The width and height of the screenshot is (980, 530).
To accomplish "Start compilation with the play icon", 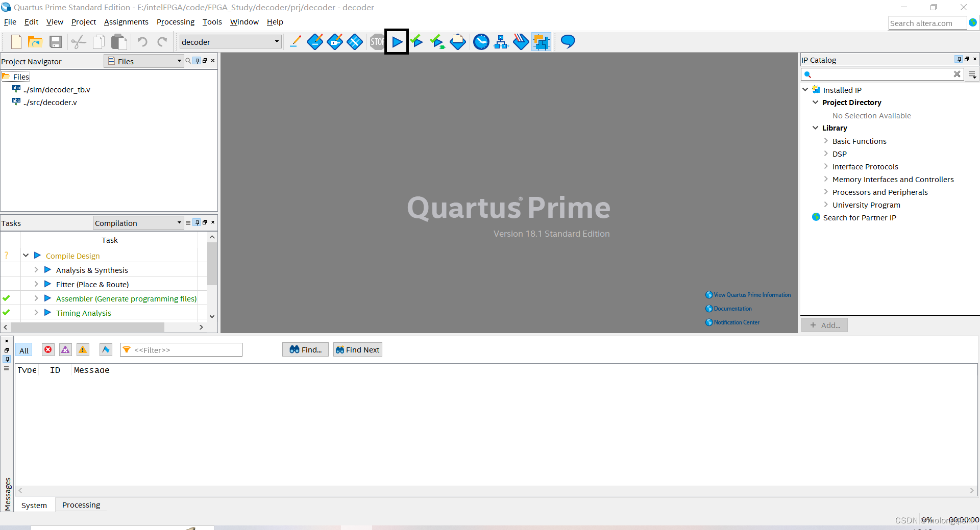I will pyautogui.click(x=397, y=41).
